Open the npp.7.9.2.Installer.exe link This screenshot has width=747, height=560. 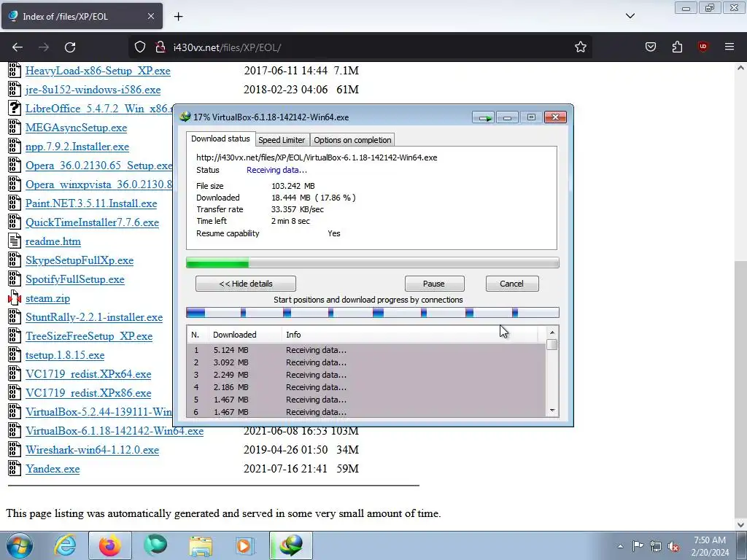(x=77, y=147)
